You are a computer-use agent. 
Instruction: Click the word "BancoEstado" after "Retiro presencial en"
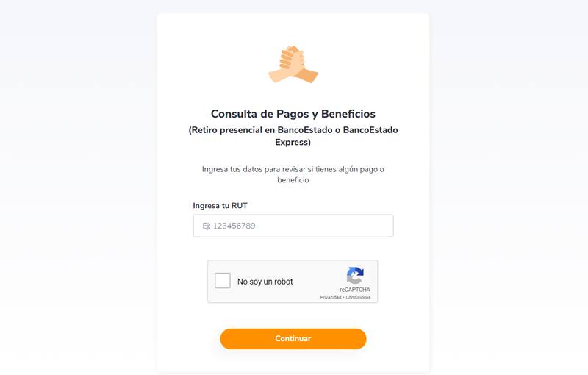point(297,130)
